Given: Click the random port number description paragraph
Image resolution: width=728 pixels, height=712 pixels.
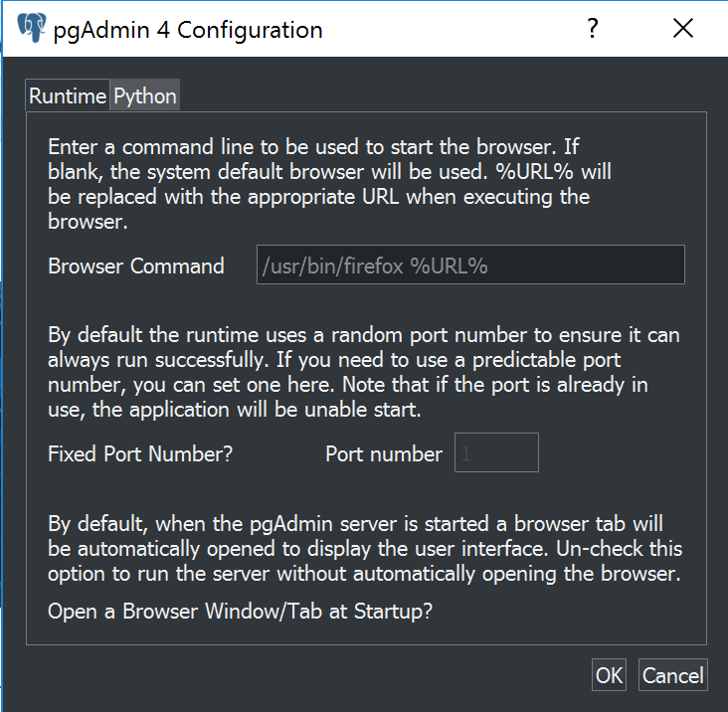Looking at the screenshot, I should pyautogui.click(x=363, y=371).
